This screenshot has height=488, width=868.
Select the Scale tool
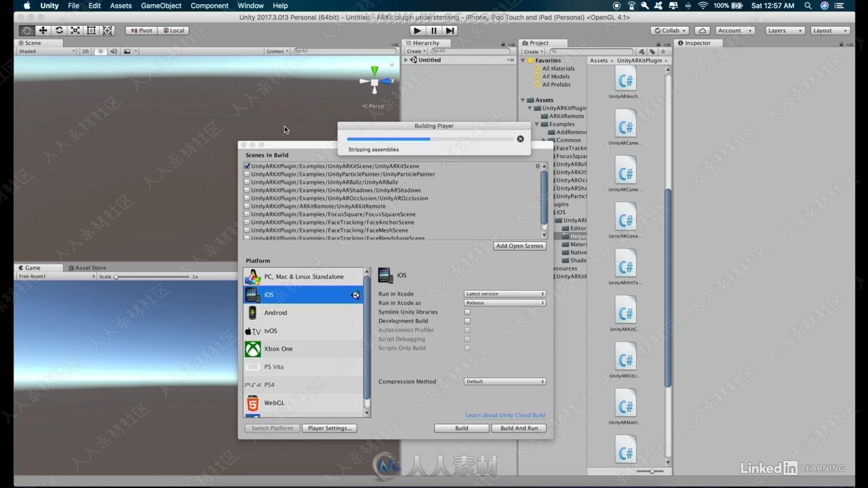click(75, 30)
